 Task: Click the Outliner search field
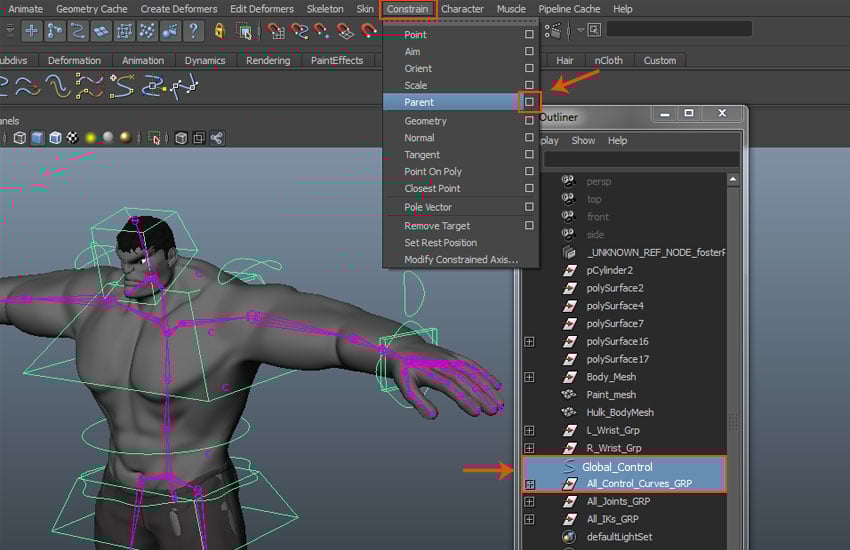click(640, 160)
